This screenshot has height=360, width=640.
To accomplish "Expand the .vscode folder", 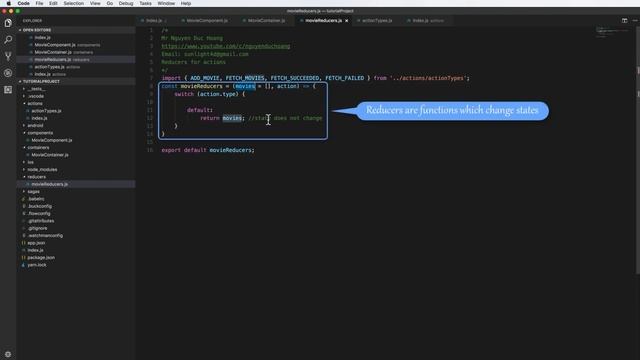I will pyautogui.click(x=36, y=96).
